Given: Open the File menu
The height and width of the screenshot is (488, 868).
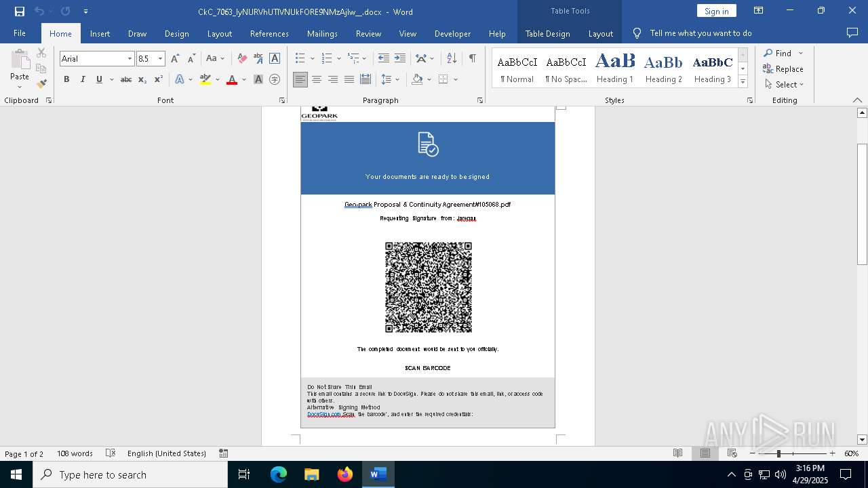Looking at the screenshot, I should (x=20, y=33).
